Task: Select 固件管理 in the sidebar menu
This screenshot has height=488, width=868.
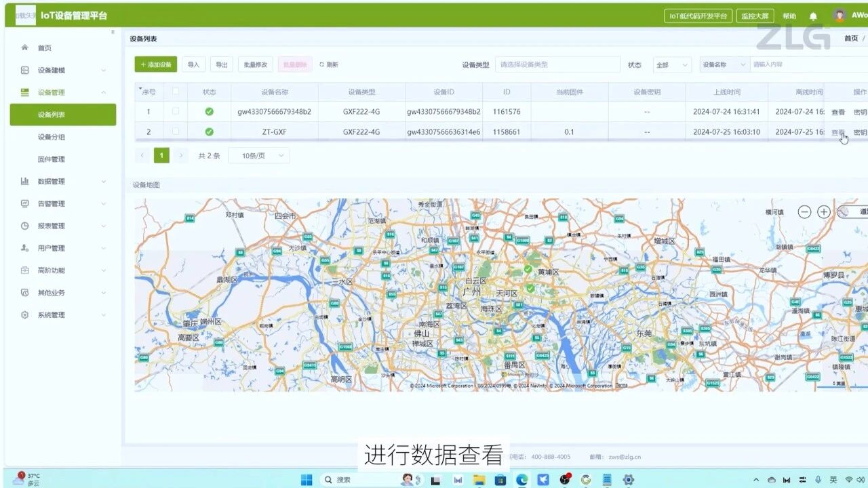Action: (52, 159)
